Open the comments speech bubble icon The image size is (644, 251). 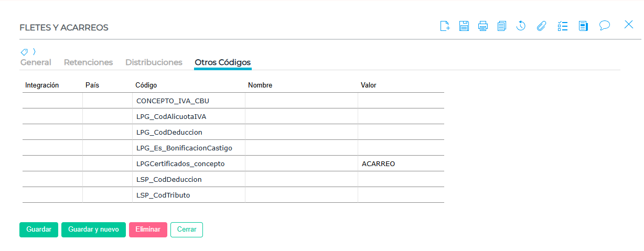coord(605,25)
